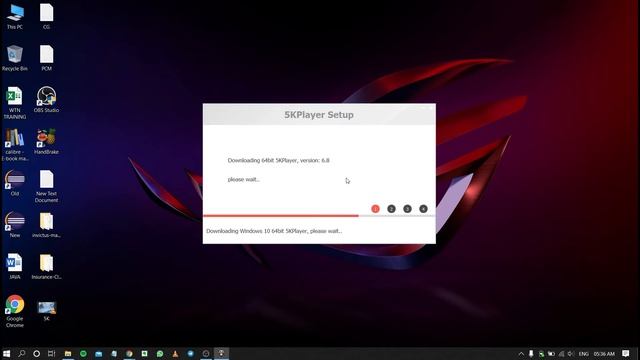This screenshot has width=640, height=360.
Task: Open the JAVA Word document
Action: pos(15,266)
